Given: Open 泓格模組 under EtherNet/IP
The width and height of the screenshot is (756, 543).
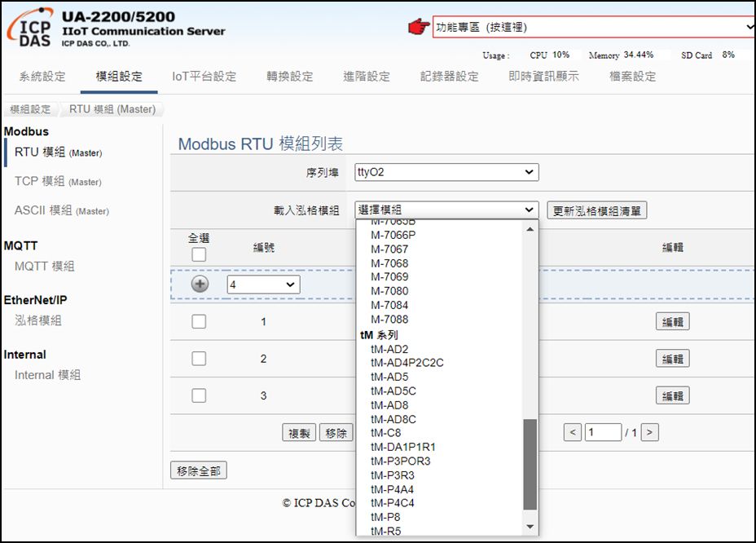Looking at the screenshot, I should pos(38,320).
